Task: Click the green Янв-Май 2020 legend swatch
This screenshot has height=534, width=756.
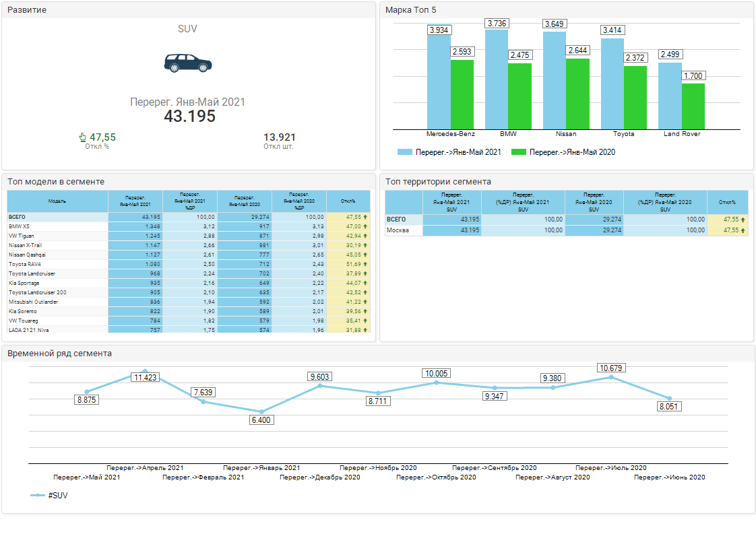Action: click(518, 153)
